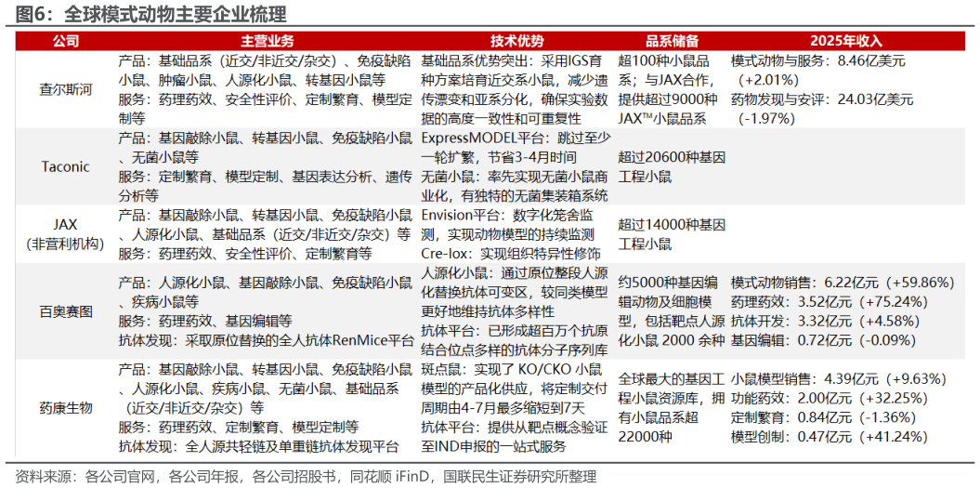The image size is (980, 488).
Task: Click 超100种小鼠品 line
Action: click(664, 60)
